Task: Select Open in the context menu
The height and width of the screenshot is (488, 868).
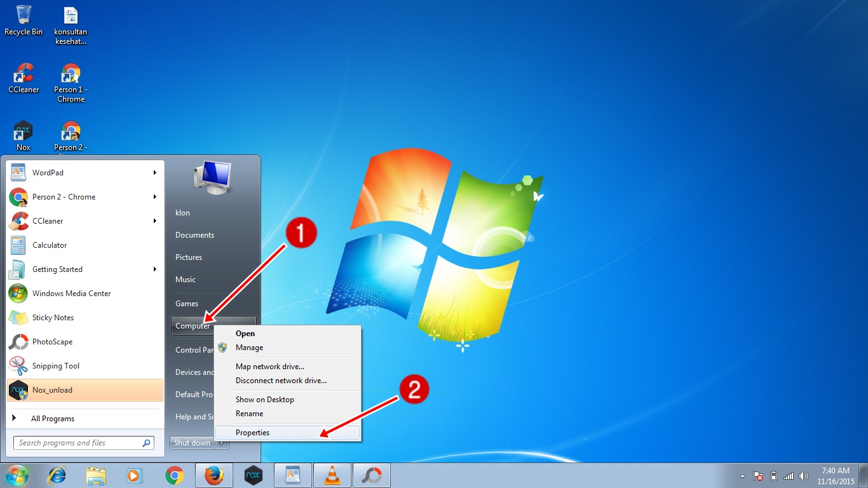Action: coord(288,334)
